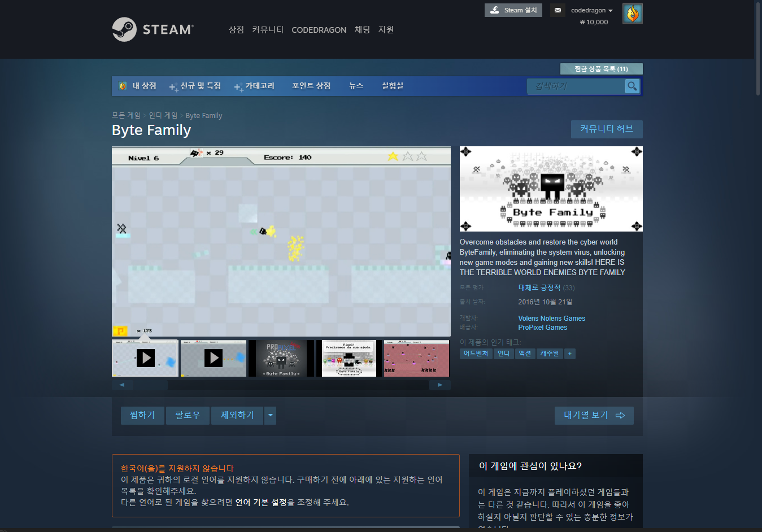
Task: Open the 실험실 tab
Action: (392, 86)
